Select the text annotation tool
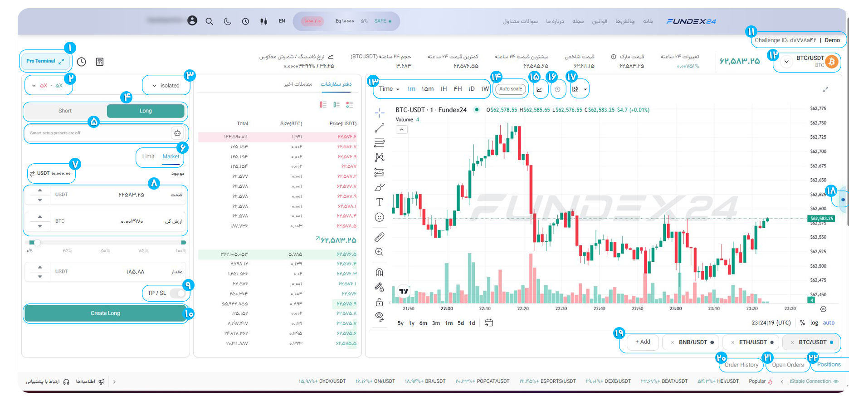Image resolution: width=868 pixels, height=401 pixels. [380, 202]
